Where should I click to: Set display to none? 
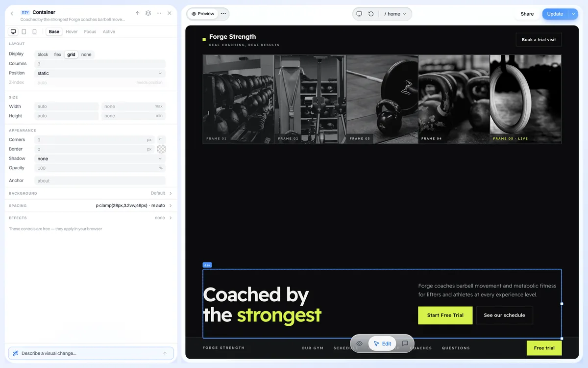coord(86,54)
